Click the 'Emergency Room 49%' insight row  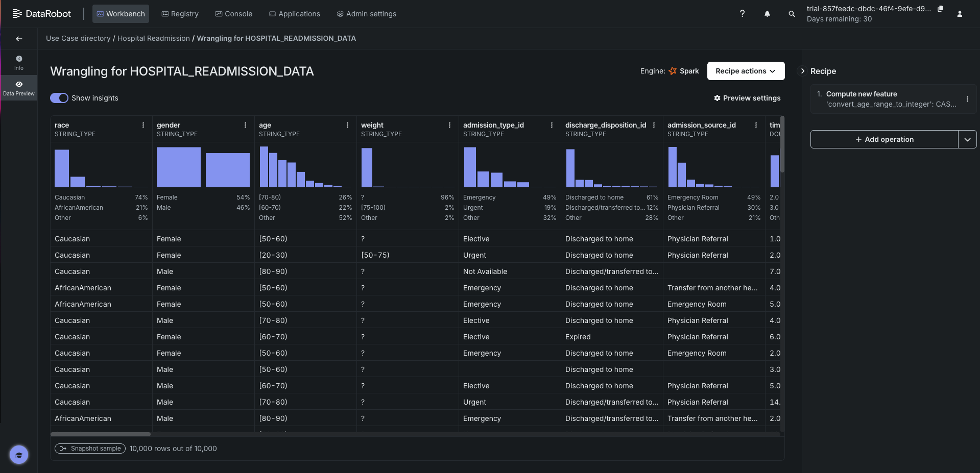714,197
